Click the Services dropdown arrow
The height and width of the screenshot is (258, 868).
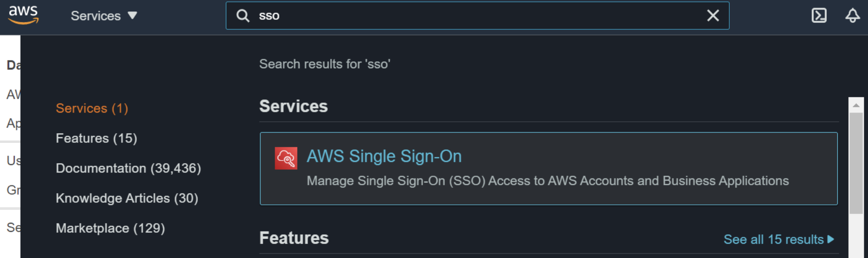[132, 16]
